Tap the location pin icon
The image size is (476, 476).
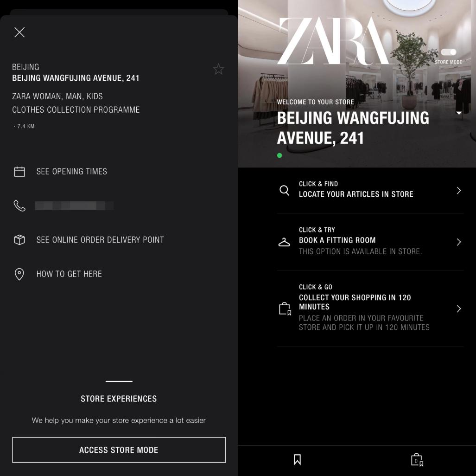pyautogui.click(x=19, y=274)
